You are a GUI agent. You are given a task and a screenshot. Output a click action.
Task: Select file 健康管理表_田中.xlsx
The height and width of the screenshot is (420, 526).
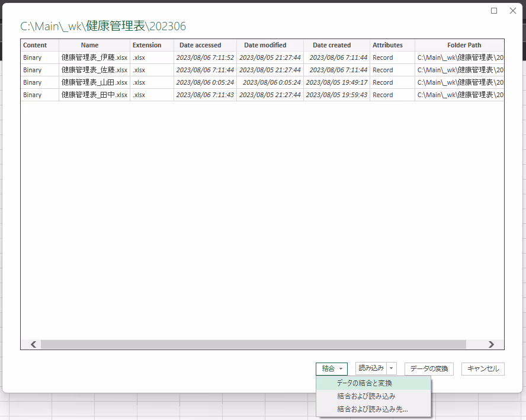point(94,95)
